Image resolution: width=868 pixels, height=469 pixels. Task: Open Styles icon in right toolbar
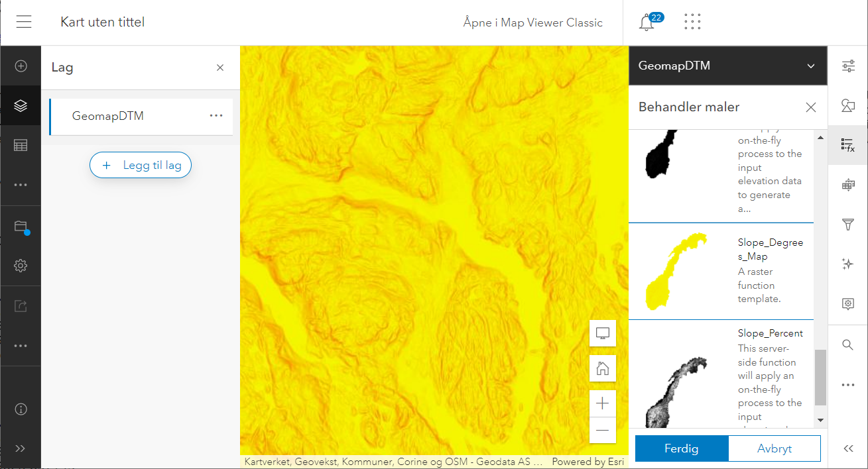[x=848, y=105]
